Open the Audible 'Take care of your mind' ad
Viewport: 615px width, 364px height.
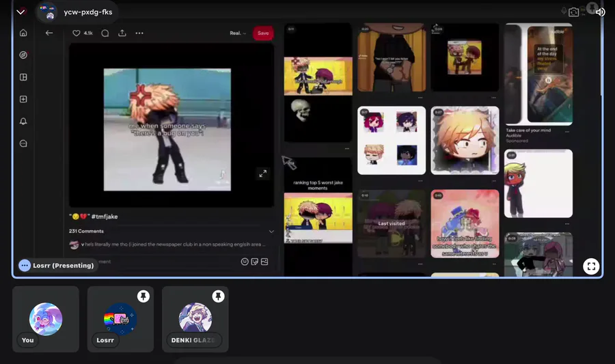(x=538, y=74)
